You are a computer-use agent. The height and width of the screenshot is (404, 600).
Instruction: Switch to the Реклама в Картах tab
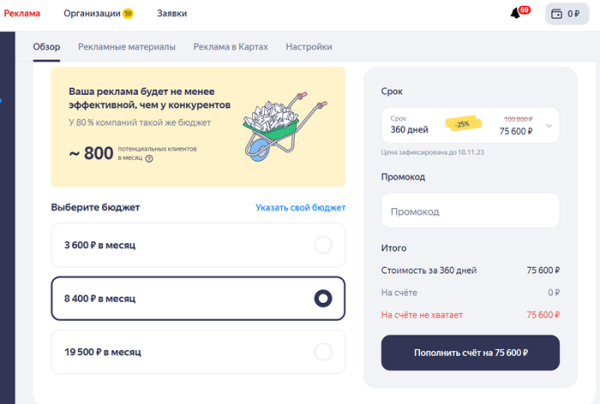click(230, 47)
